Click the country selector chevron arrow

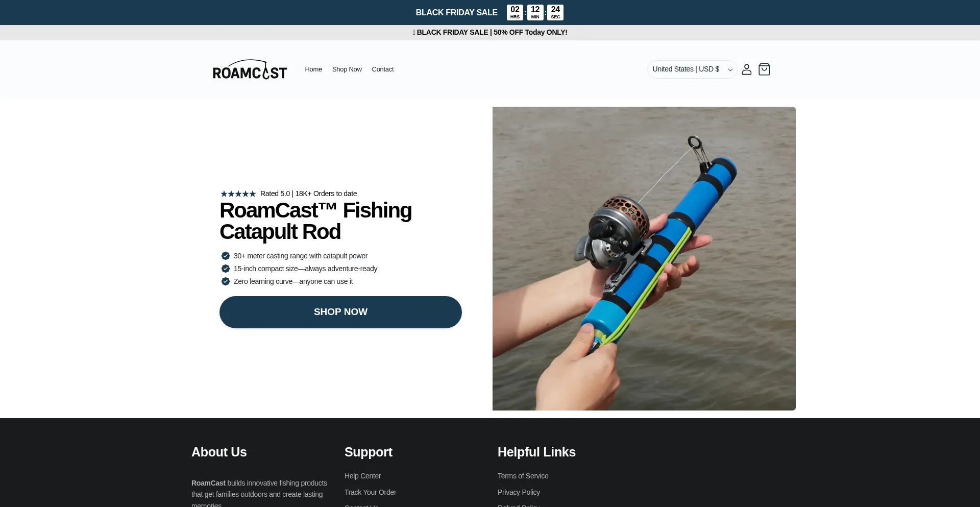click(x=730, y=70)
